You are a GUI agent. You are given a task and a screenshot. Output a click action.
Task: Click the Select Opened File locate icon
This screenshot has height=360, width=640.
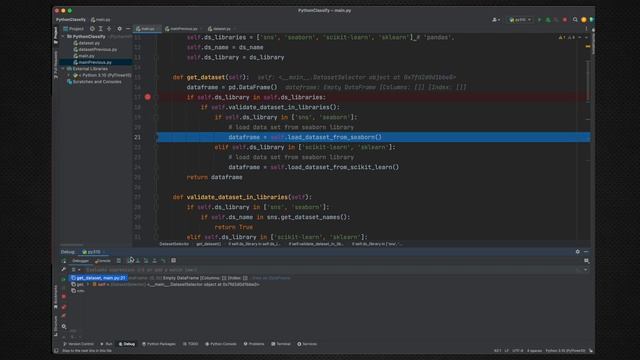(92, 29)
